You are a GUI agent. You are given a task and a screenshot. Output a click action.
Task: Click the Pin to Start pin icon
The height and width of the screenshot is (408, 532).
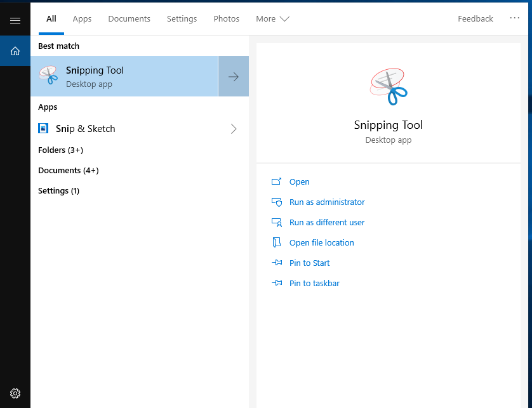point(277,263)
